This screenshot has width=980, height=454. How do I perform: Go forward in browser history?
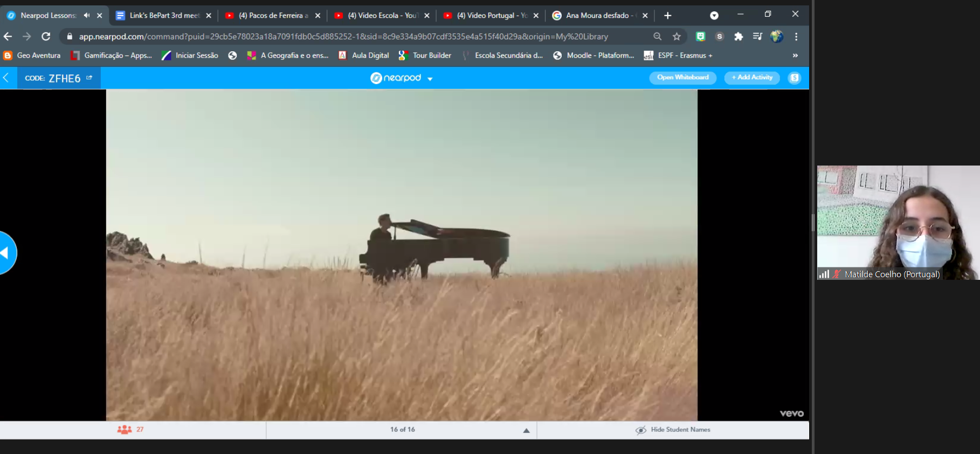click(x=26, y=37)
